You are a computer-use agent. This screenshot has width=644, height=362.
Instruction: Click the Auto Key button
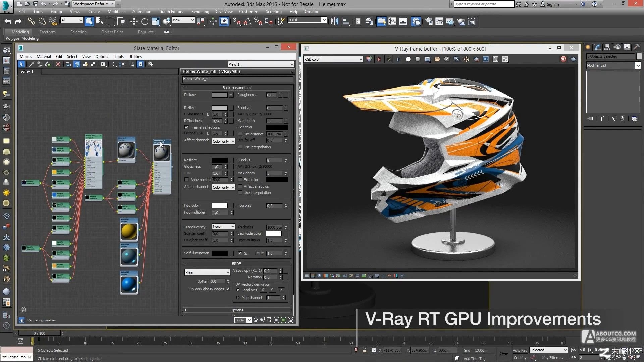click(520, 350)
